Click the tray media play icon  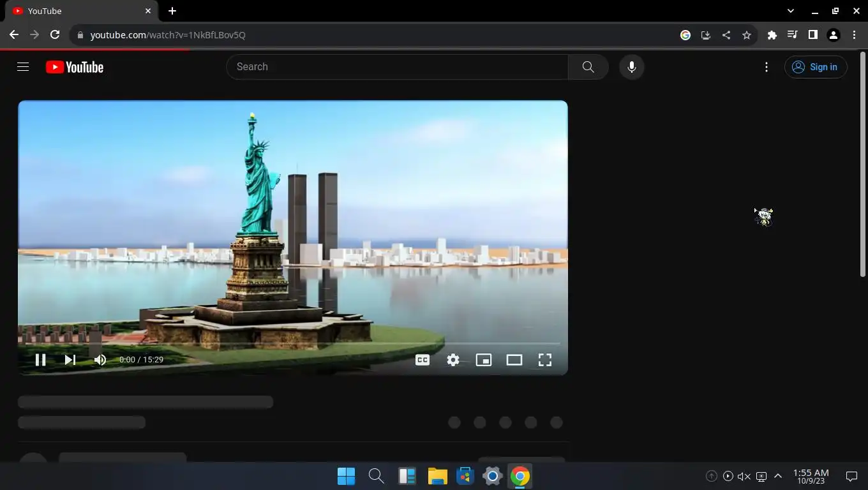tap(728, 476)
